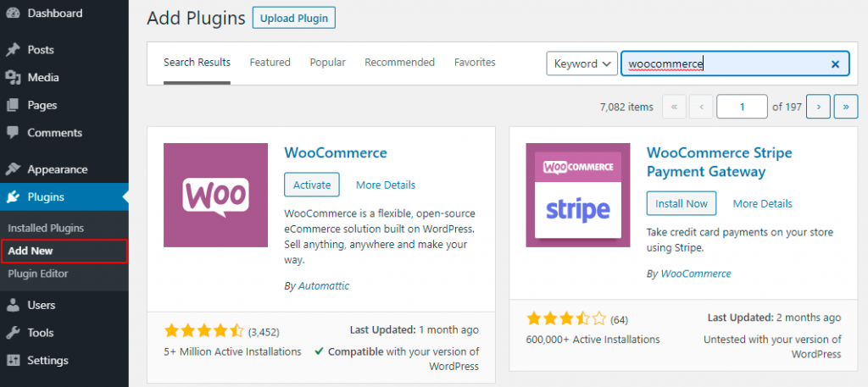
Task: Click the Compatible checkmark icon for WooCommerce
Action: (320, 351)
